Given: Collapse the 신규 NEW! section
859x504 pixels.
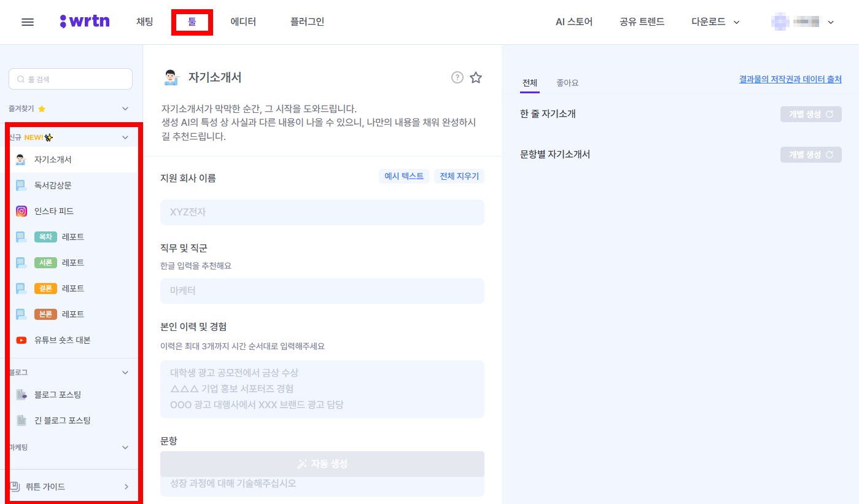Looking at the screenshot, I should tap(125, 136).
